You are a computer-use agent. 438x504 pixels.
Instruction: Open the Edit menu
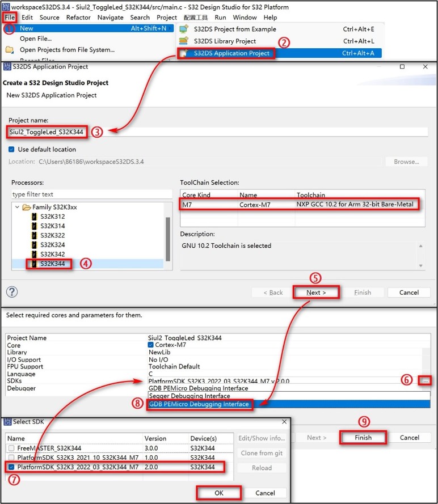coord(27,18)
